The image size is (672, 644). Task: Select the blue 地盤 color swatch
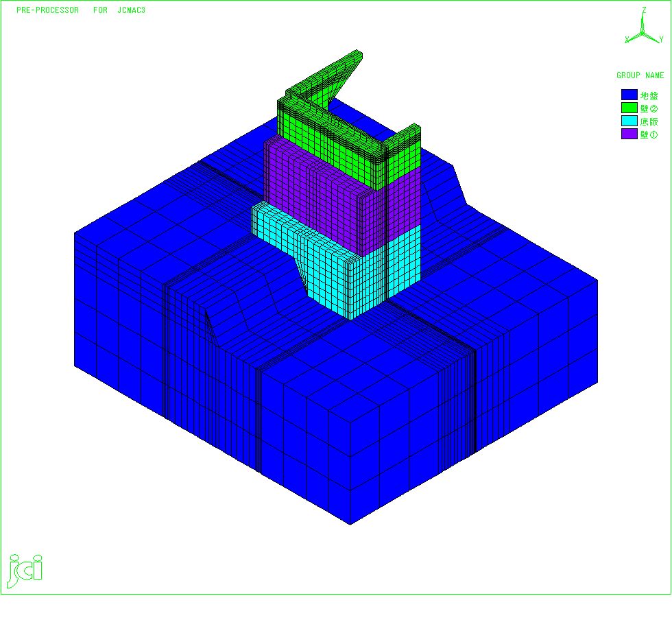click(629, 95)
